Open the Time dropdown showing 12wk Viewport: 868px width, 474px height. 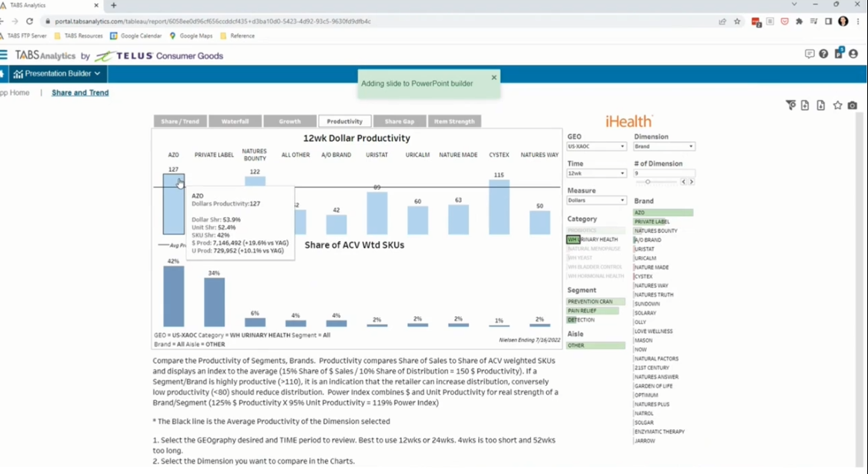point(596,173)
